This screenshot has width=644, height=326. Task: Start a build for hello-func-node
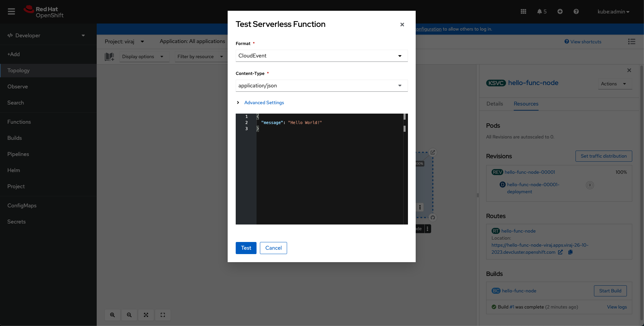click(x=610, y=291)
